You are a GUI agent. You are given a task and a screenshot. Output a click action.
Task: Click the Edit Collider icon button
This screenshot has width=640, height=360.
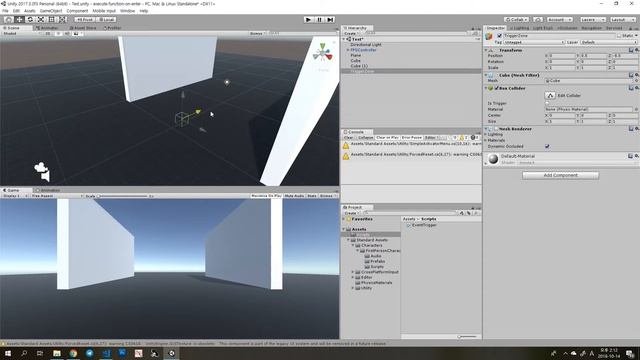(550, 95)
